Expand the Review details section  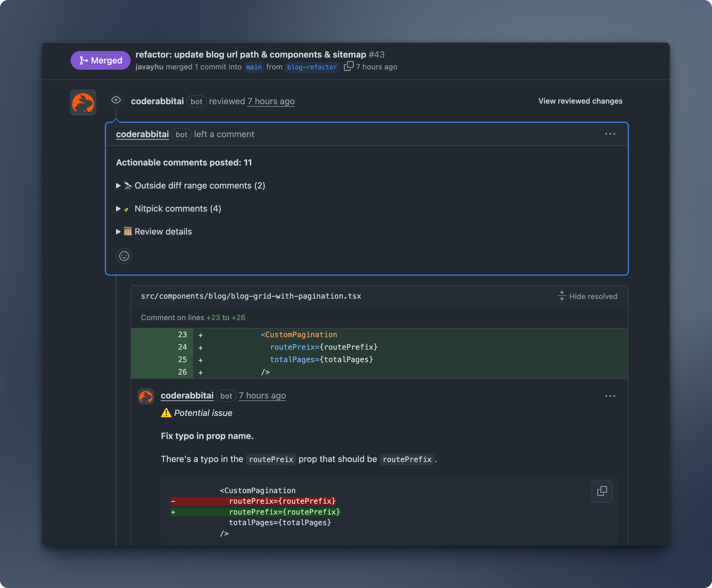(154, 232)
